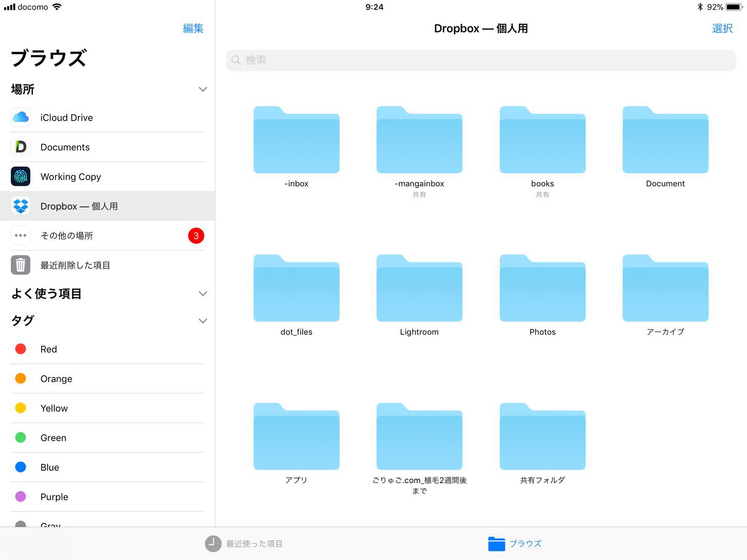Tap the 選択 button at top right
This screenshot has height=560, width=747.
coord(722,28)
